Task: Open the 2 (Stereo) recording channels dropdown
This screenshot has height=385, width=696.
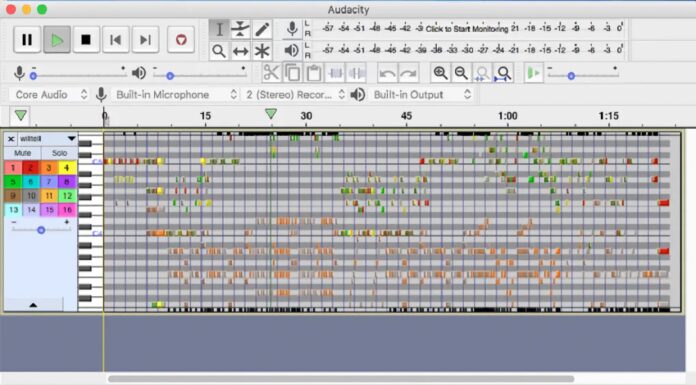Action: coord(295,95)
